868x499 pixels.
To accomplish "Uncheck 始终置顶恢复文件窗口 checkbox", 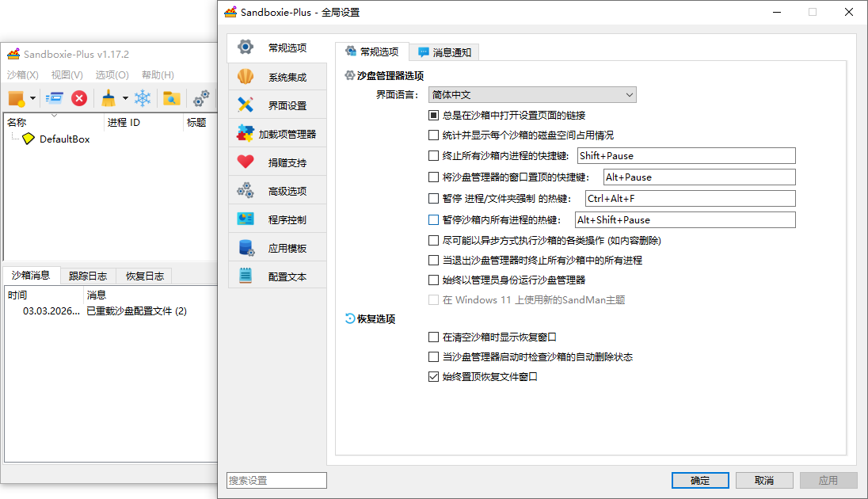I will 433,377.
